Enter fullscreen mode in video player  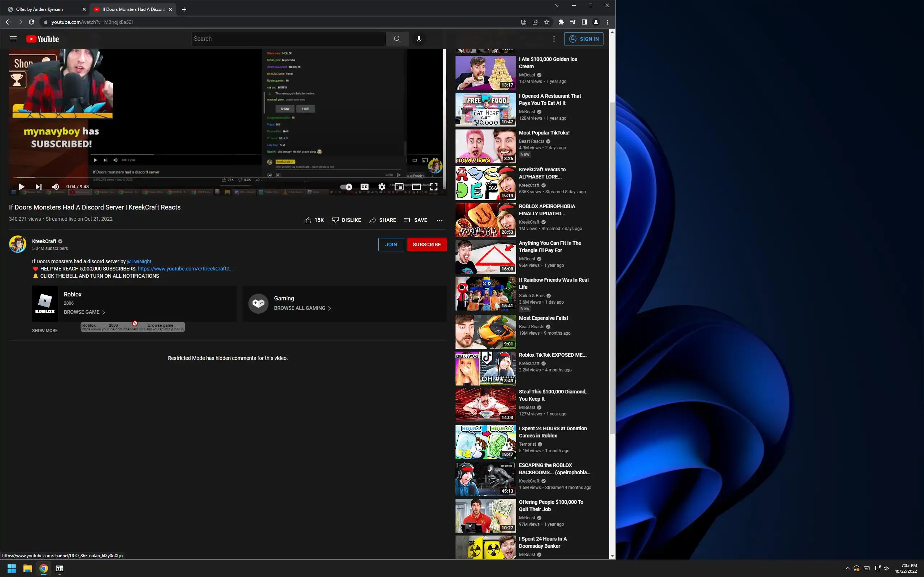click(434, 186)
